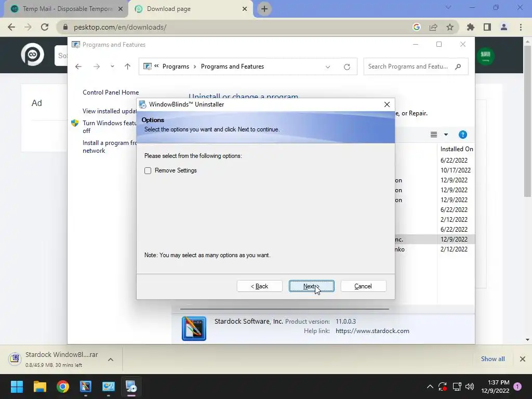The width and height of the screenshot is (532, 399).
Task: Go forward in Programs and Features window
Action: (x=97, y=66)
